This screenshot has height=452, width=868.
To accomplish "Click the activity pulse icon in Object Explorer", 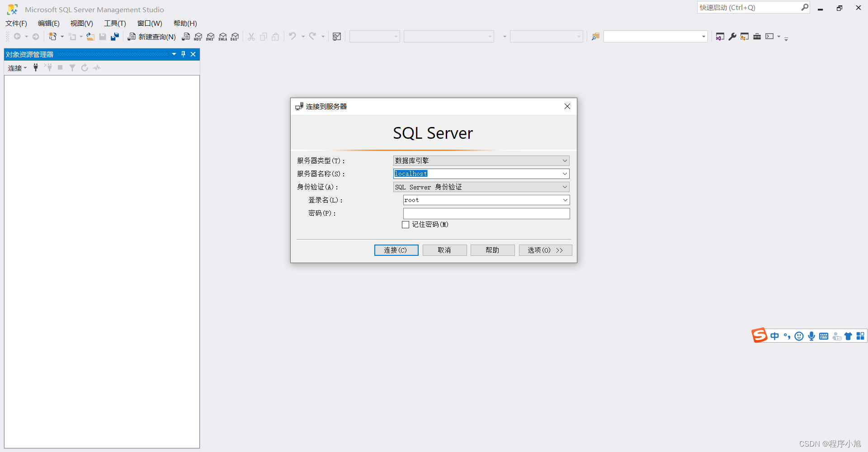I will tap(97, 68).
